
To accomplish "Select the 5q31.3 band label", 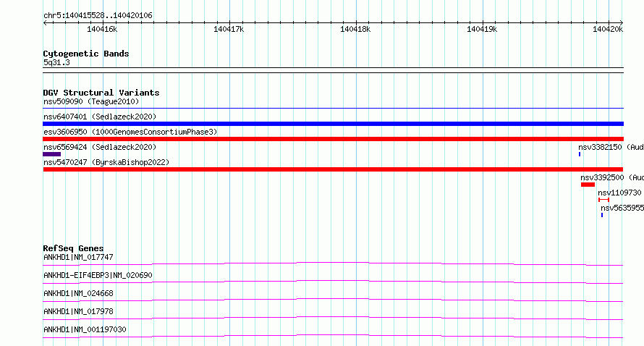I will click(x=56, y=62).
